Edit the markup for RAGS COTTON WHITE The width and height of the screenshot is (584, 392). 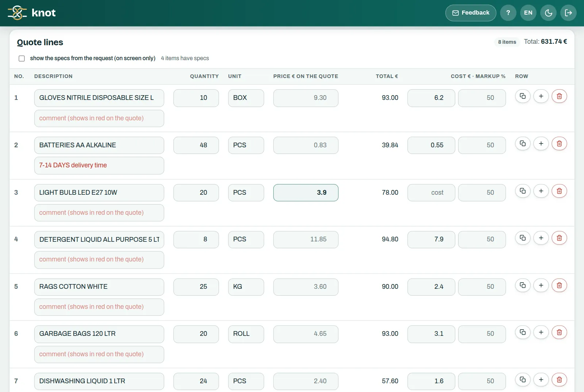point(482,287)
